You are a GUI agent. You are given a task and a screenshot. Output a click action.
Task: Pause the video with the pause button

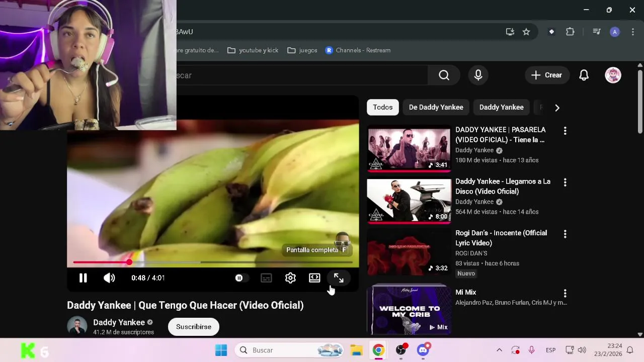pos(83,278)
